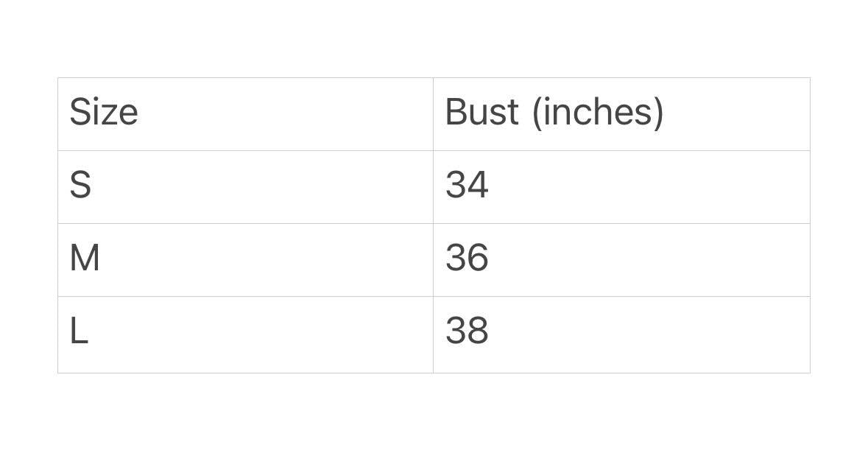This screenshot has width=868, height=453.
Task: Click the column divider in the header row
Action: coord(433,114)
